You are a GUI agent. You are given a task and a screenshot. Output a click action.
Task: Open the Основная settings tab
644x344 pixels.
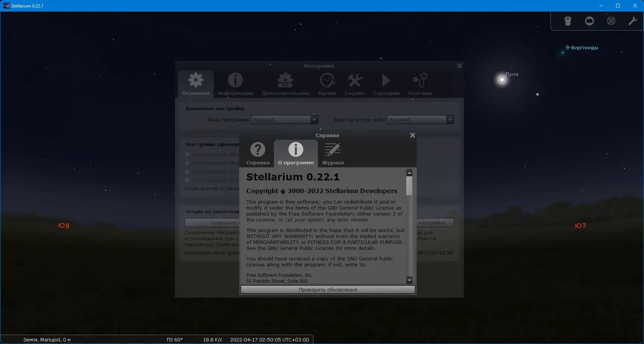(196, 84)
